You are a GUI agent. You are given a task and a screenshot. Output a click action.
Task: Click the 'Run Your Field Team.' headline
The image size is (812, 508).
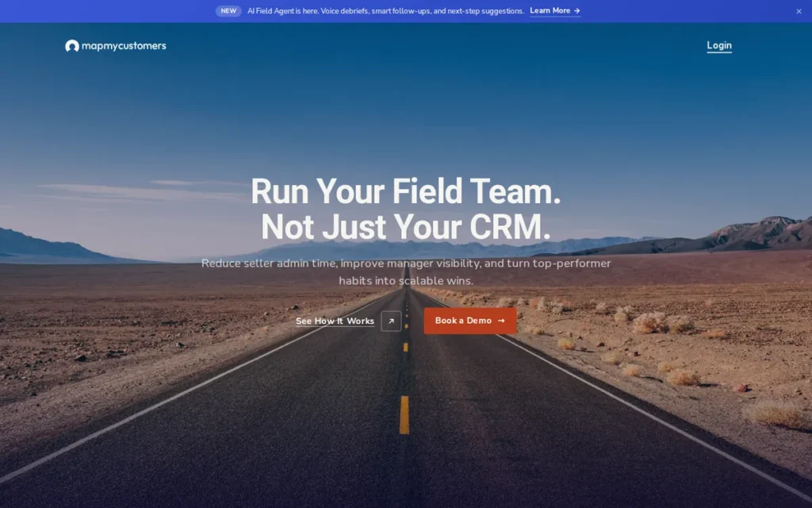point(405,191)
